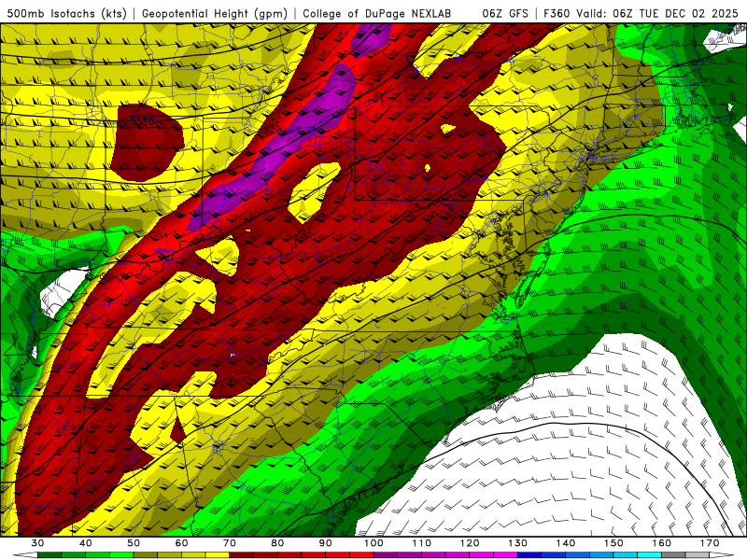Pick the dark green swatch under the 30 label

click(49, 555)
